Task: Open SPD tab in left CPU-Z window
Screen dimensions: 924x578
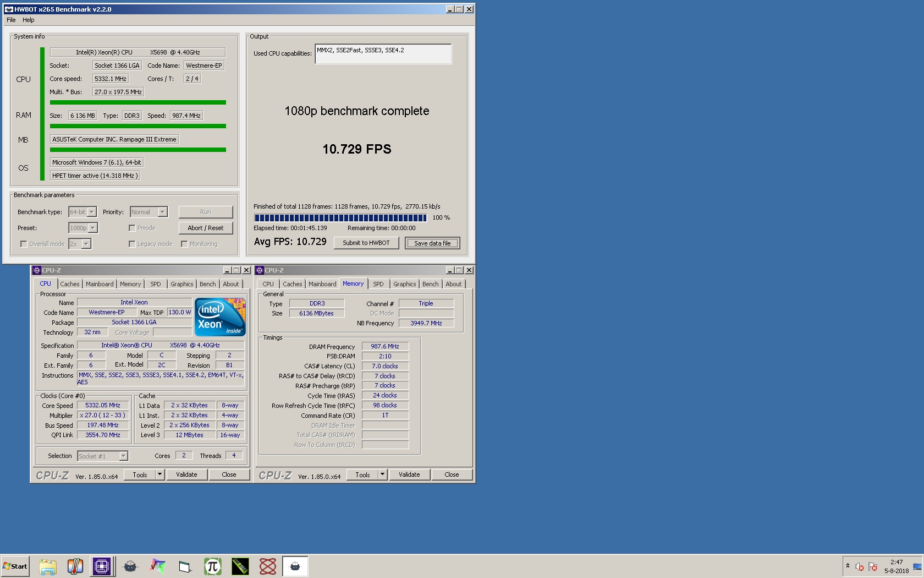Action: click(x=156, y=284)
